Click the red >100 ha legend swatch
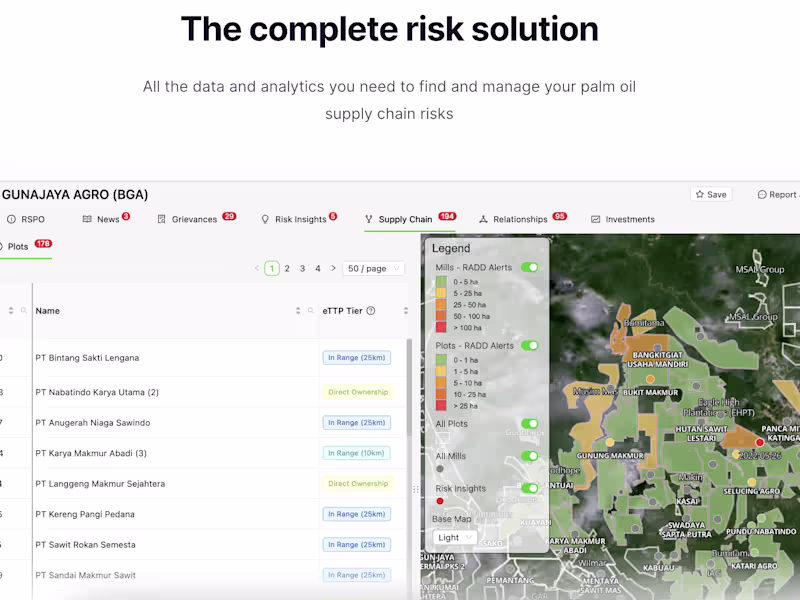This screenshot has height=600, width=800. point(441,328)
